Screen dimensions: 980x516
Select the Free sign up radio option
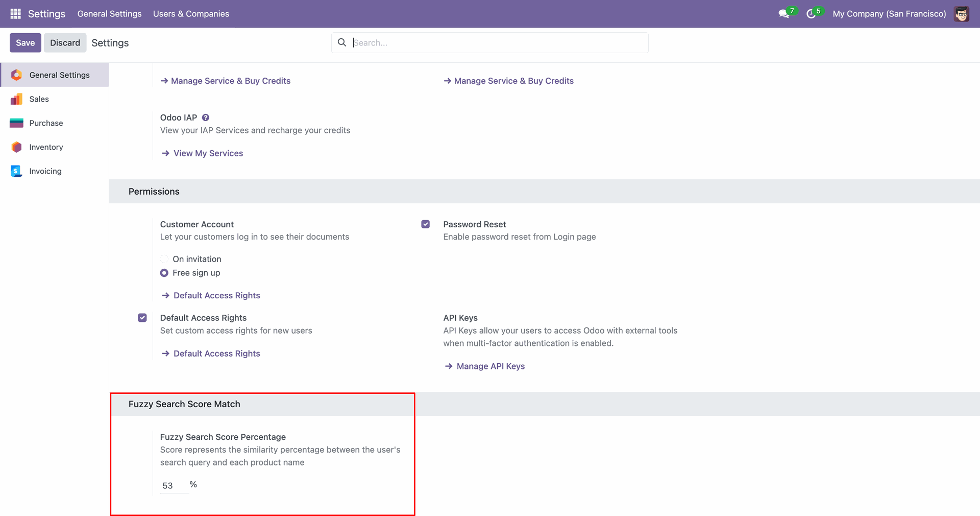(164, 273)
